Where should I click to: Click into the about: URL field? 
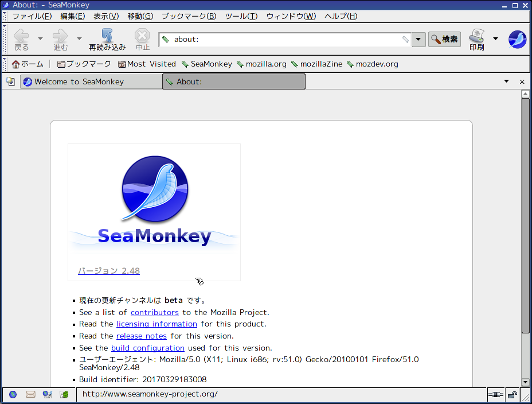(286, 40)
